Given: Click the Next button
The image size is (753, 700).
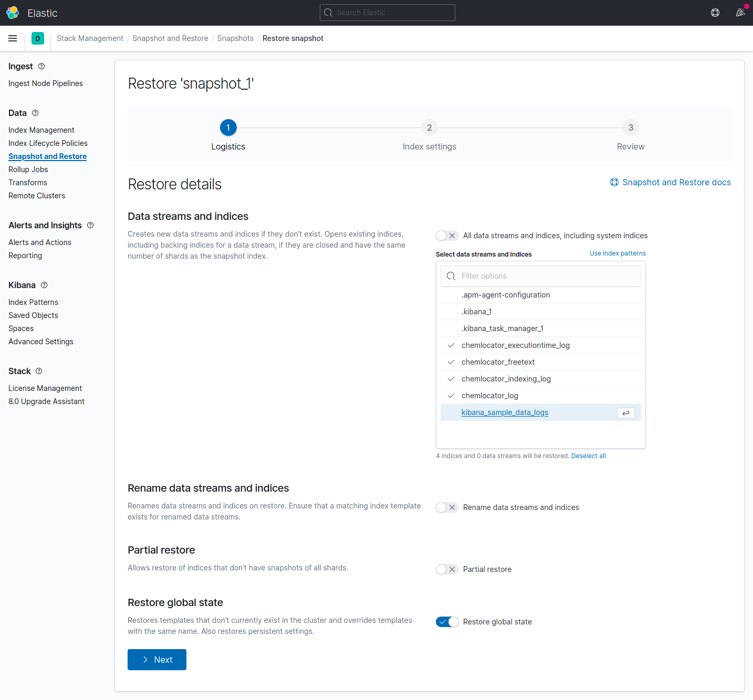Looking at the screenshot, I should 156,660.
